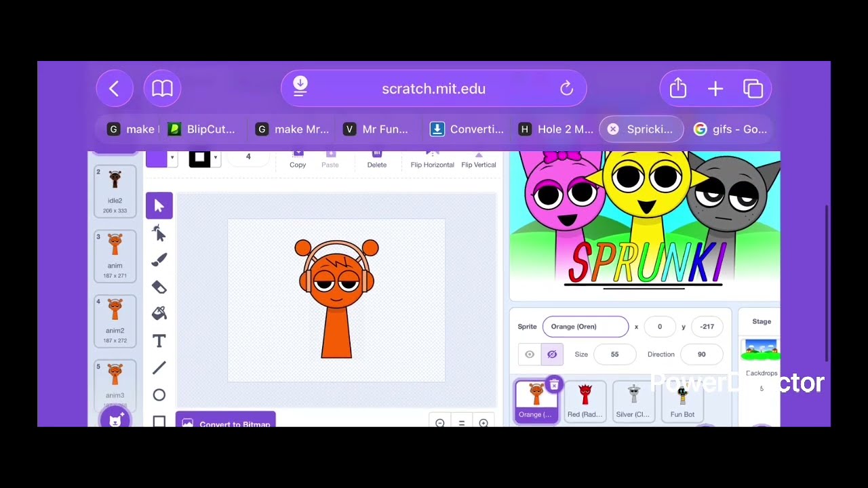Viewport: 868px width, 488px height.
Task: Click the Direction field showing 90
Action: click(701, 354)
